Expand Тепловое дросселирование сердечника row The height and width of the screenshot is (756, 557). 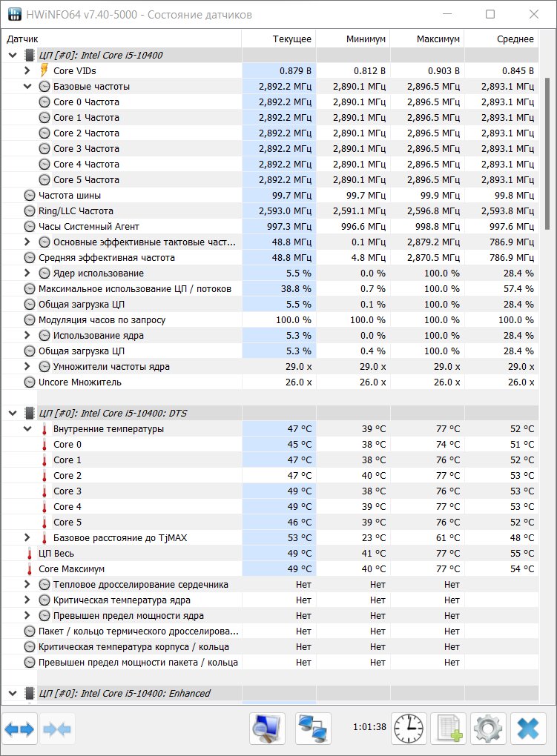pos(27,584)
